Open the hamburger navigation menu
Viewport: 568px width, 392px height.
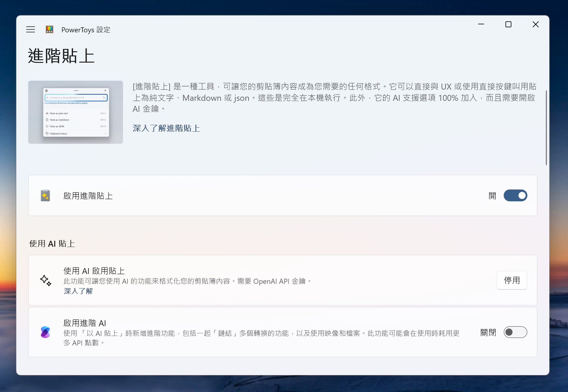tap(31, 29)
